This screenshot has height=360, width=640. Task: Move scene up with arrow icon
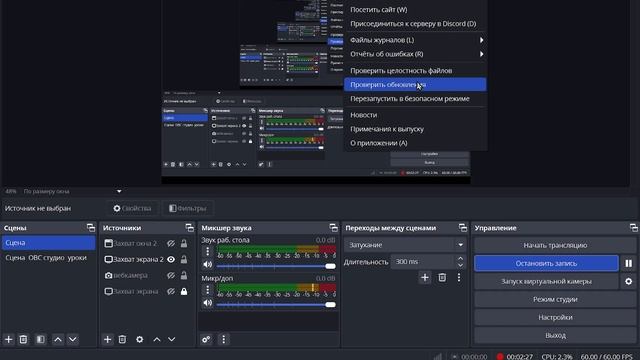coord(58,339)
